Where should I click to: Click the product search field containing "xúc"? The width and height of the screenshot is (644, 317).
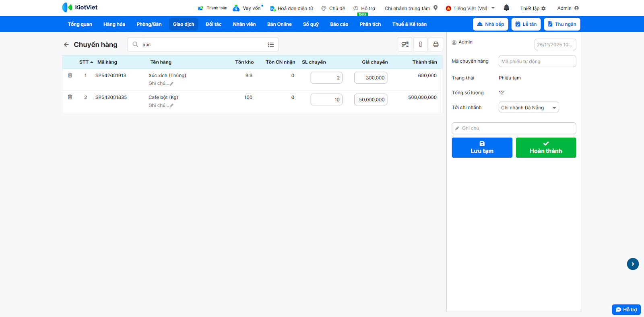203,45
